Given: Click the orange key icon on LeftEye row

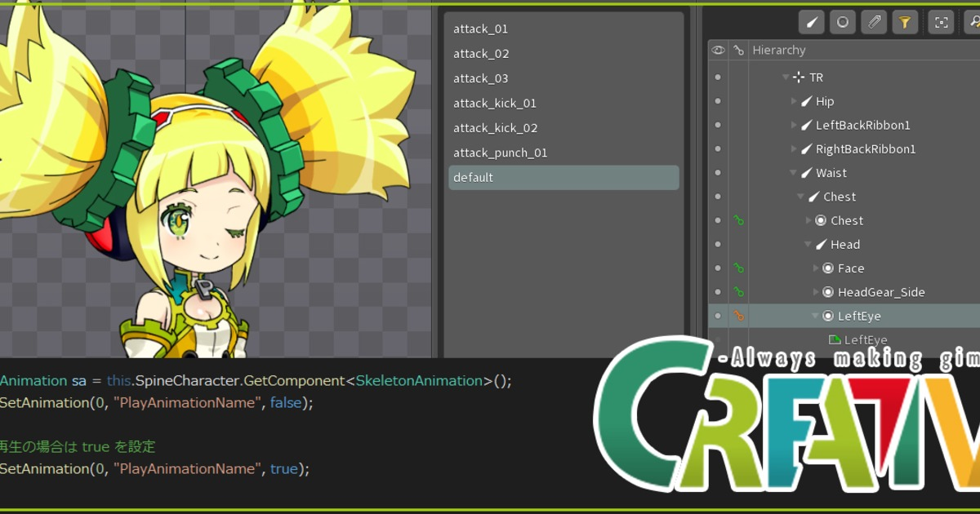Looking at the screenshot, I should 739,316.
